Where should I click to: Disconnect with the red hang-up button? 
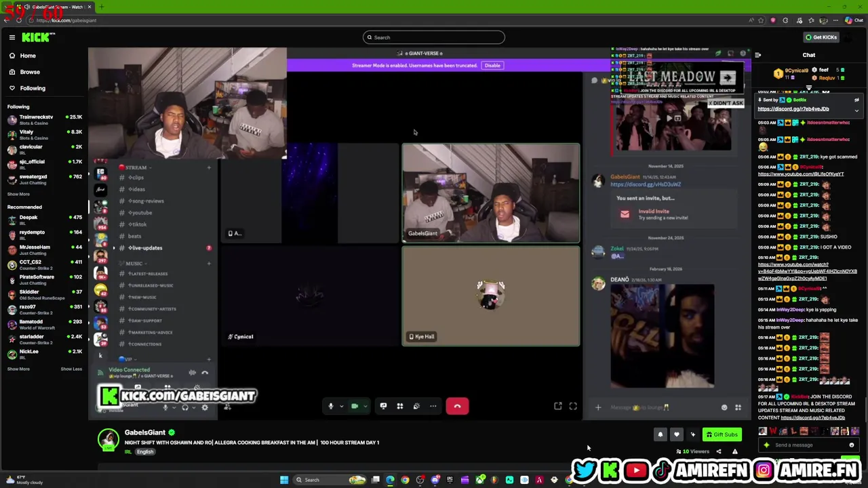(x=457, y=406)
